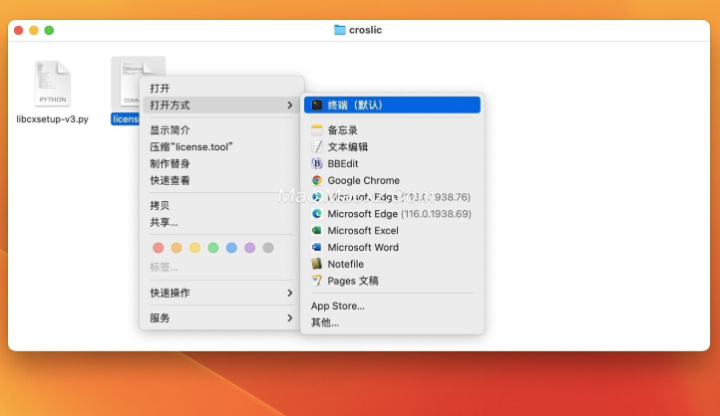Apply the gray tag color
This screenshot has height=416, width=720.
[x=268, y=248]
